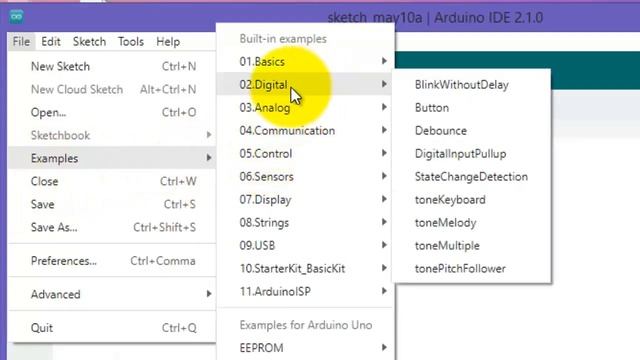
Task: Open the Debounce example sketch
Action: pos(471,131)
